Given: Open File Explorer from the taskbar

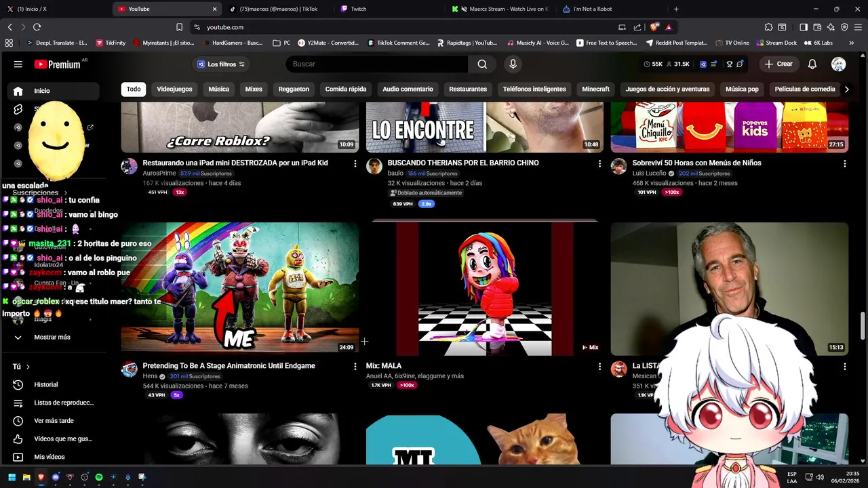Looking at the screenshot, I should pos(26,477).
